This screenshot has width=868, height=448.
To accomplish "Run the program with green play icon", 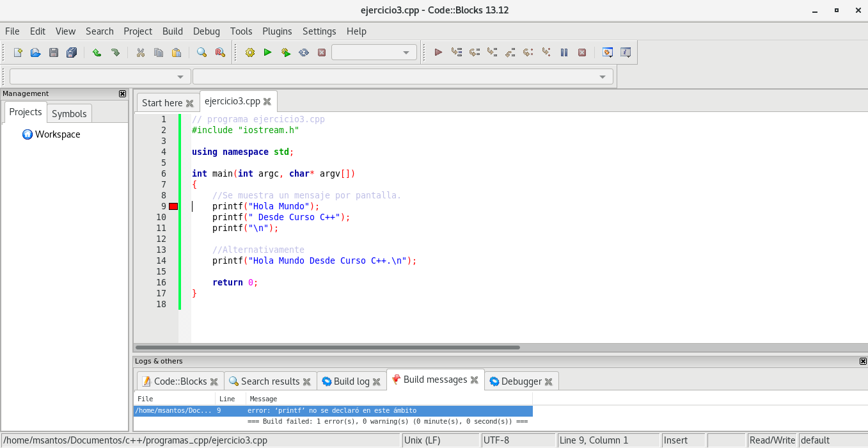I will pyautogui.click(x=267, y=52).
